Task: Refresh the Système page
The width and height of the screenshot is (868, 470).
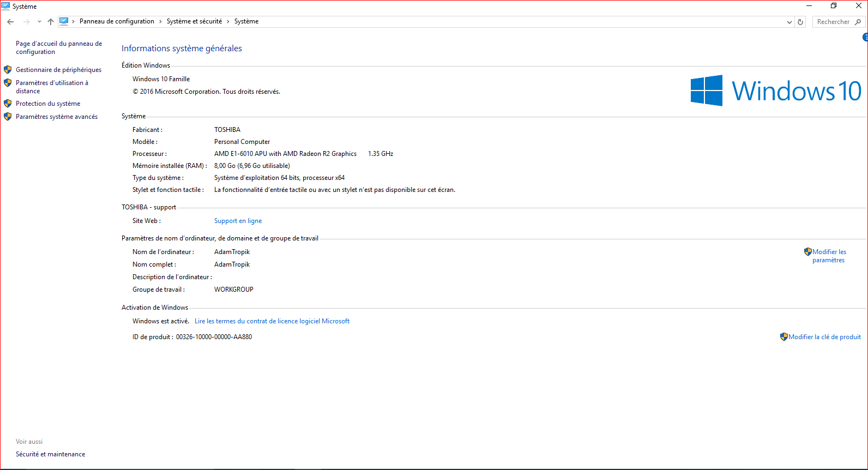Action: 800,22
